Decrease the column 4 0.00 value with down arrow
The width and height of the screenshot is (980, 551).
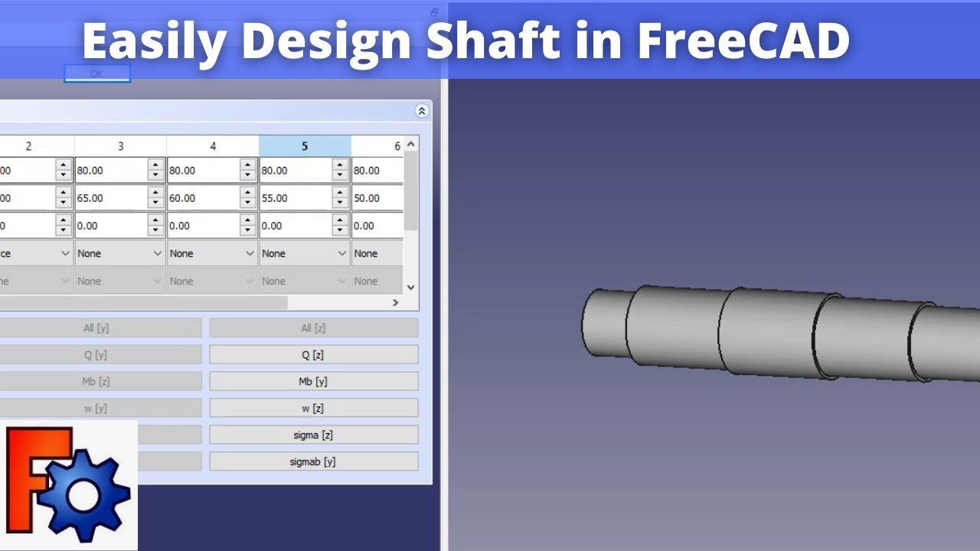tap(248, 231)
